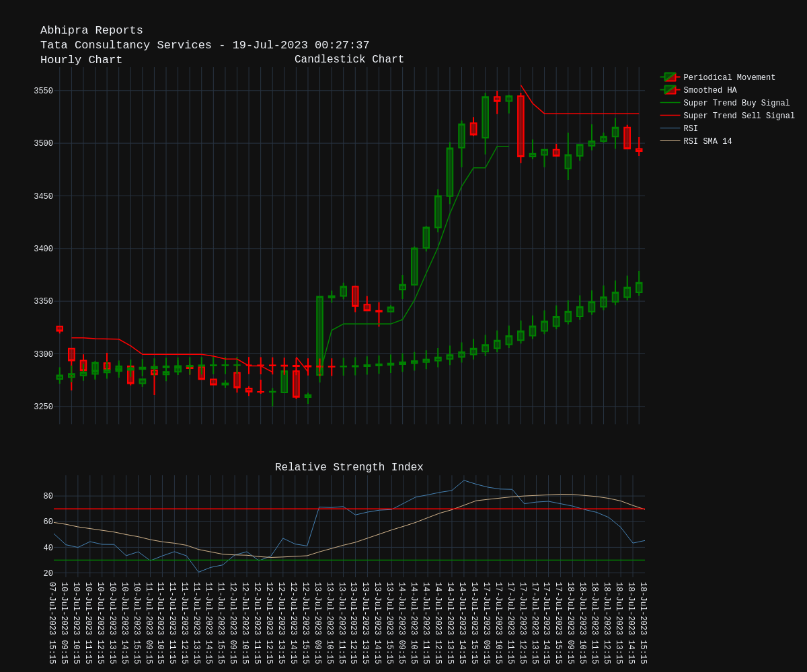Click the '10-Jul-2023 09:15' time axis label
Image resolution: width=807 pixels, height=672 pixels.
tap(65, 623)
